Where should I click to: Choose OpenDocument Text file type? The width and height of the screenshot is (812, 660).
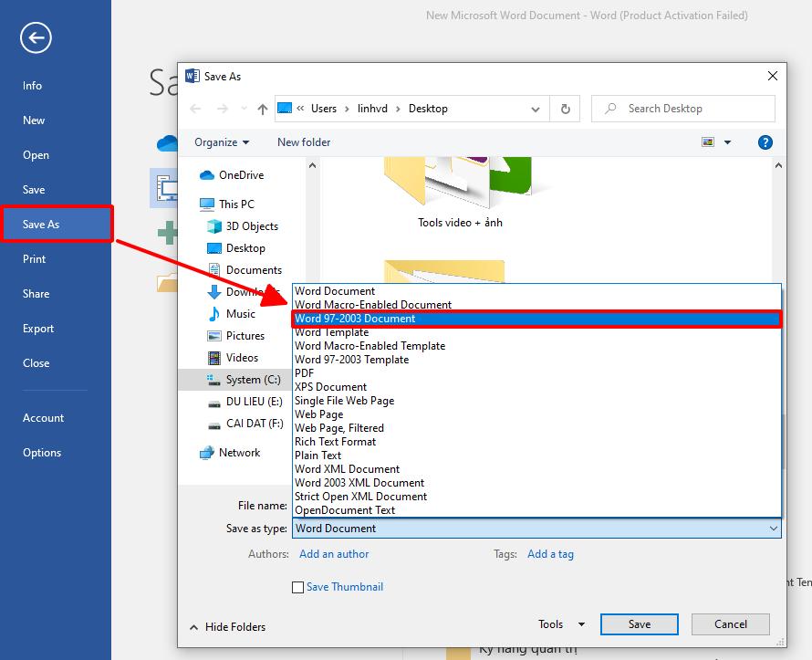point(536,510)
